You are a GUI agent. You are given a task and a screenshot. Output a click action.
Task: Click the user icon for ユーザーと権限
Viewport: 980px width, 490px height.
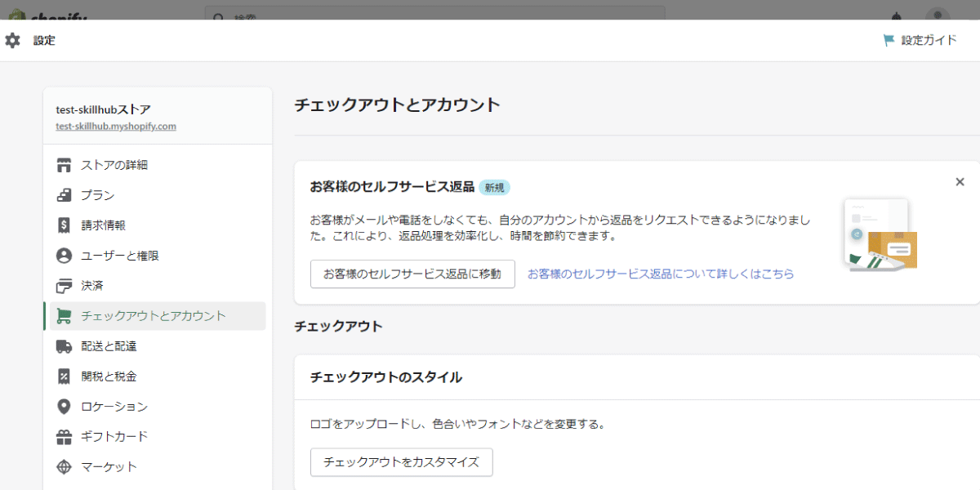pyautogui.click(x=64, y=256)
